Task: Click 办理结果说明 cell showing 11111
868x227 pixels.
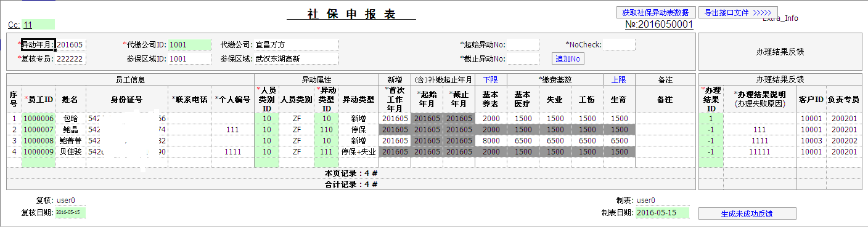Action: tap(759, 151)
